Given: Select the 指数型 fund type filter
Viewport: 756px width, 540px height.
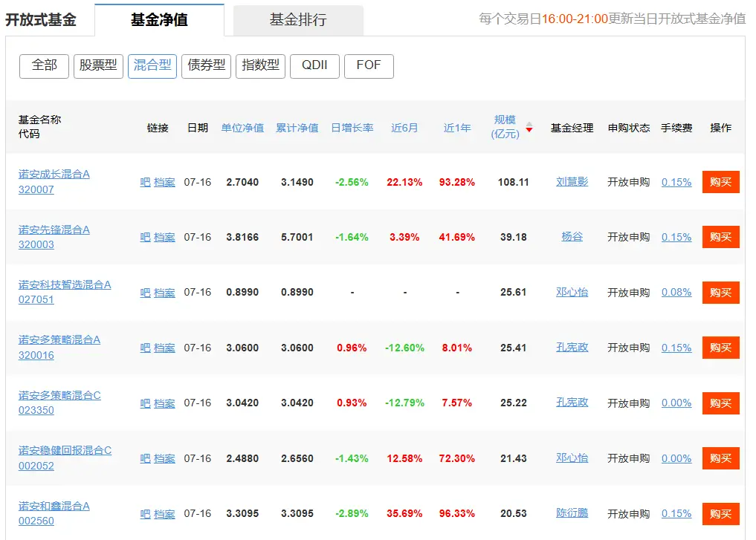Looking at the screenshot, I should click(x=260, y=65).
